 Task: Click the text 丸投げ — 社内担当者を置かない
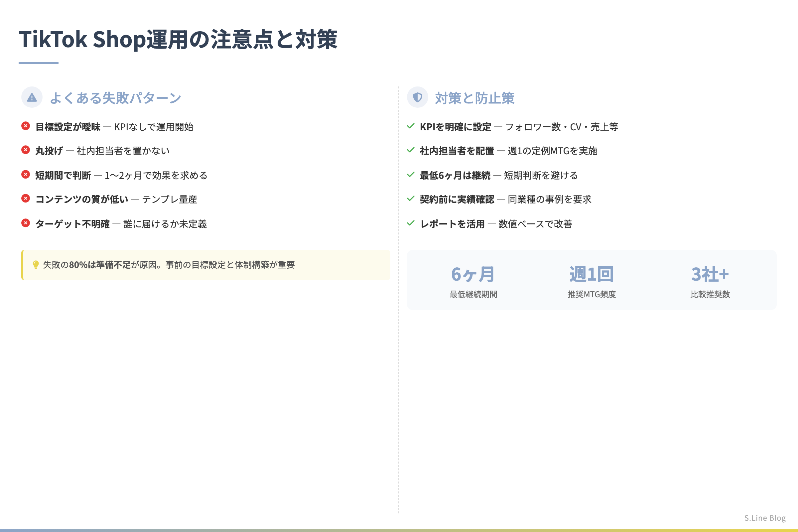click(102, 151)
